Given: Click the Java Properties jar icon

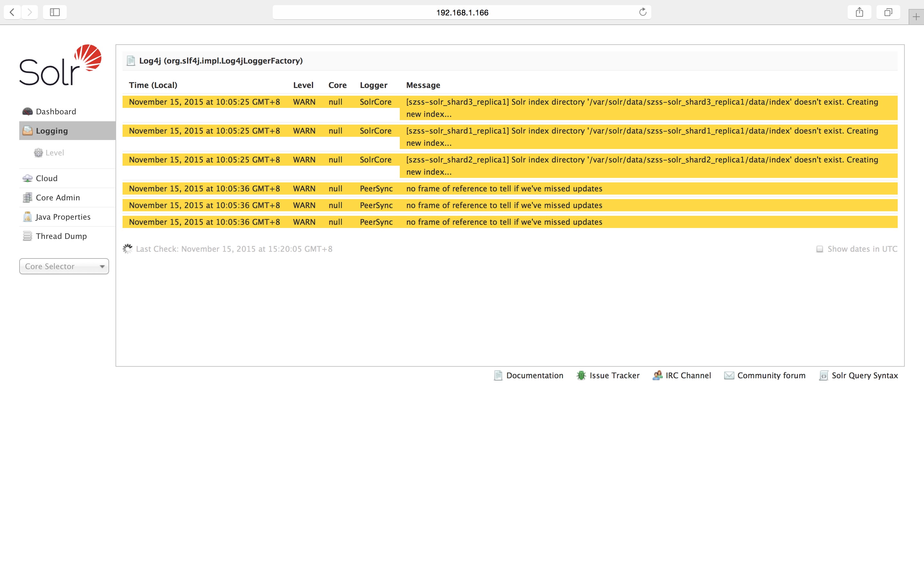Looking at the screenshot, I should [28, 217].
